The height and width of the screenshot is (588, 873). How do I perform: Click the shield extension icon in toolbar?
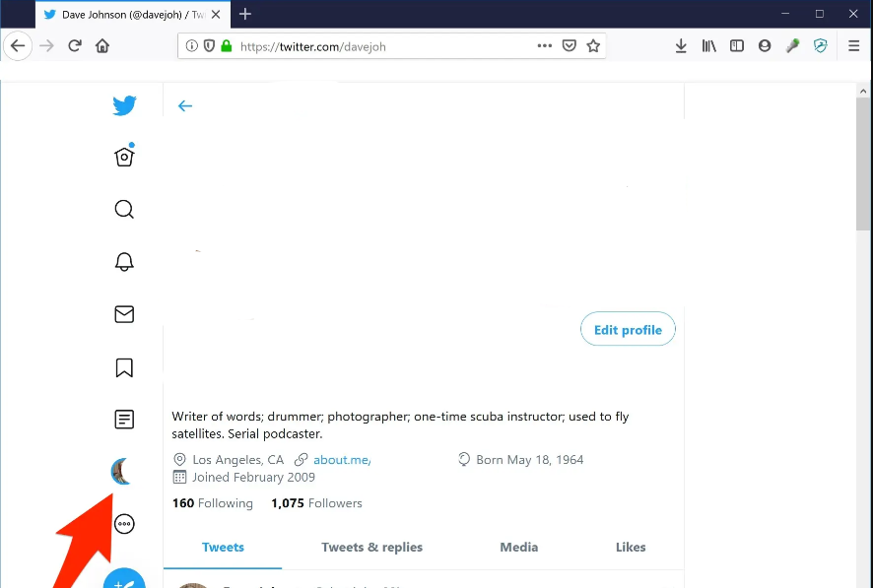click(820, 45)
